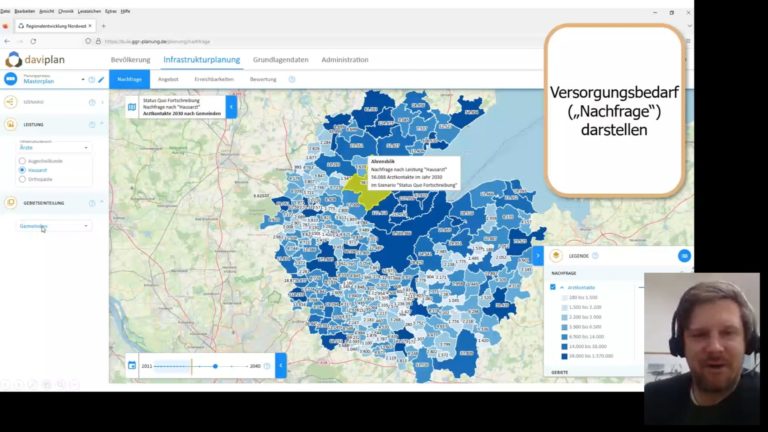Switch to the Bevölkerung tab
This screenshot has width=768, height=432.
[130, 60]
